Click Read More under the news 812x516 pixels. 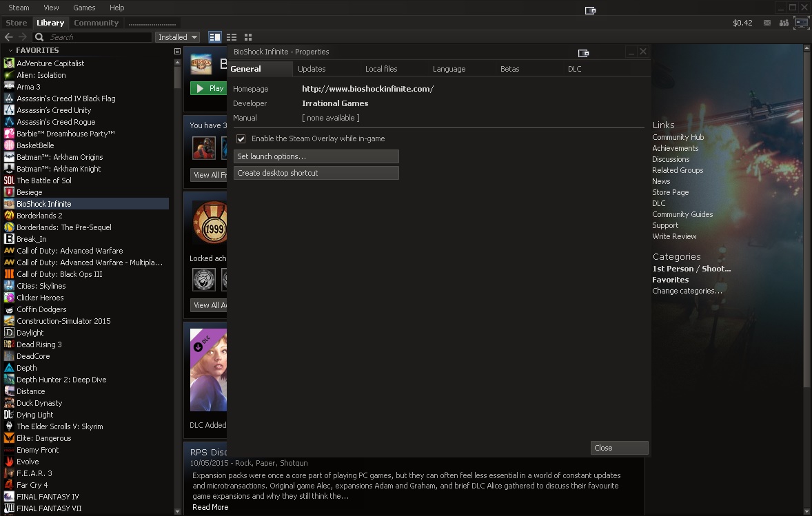click(x=210, y=507)
